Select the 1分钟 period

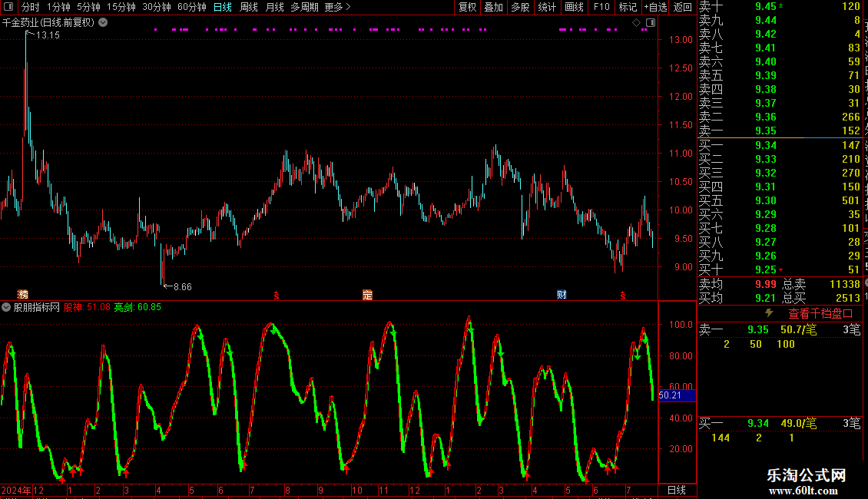point(58,7)
